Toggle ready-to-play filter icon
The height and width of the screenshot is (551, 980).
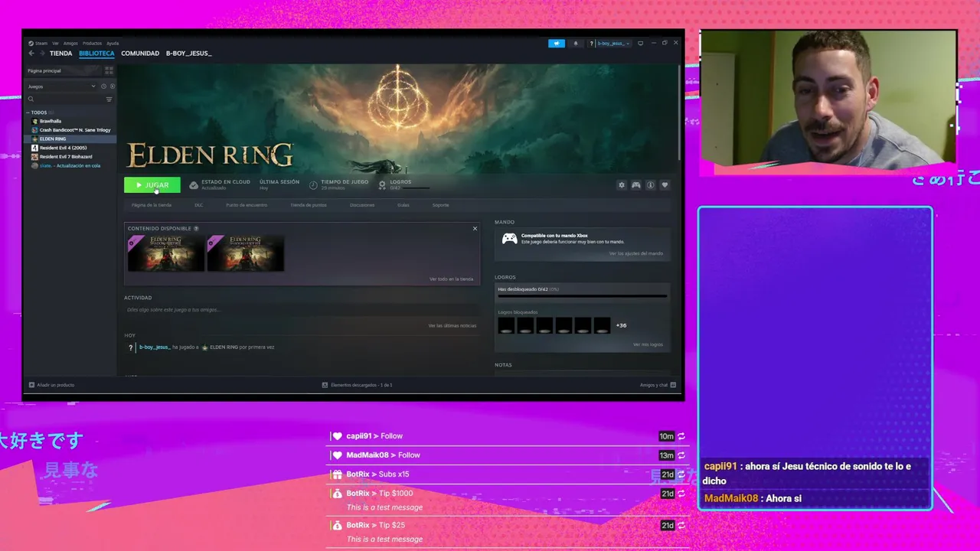[112, 86]
